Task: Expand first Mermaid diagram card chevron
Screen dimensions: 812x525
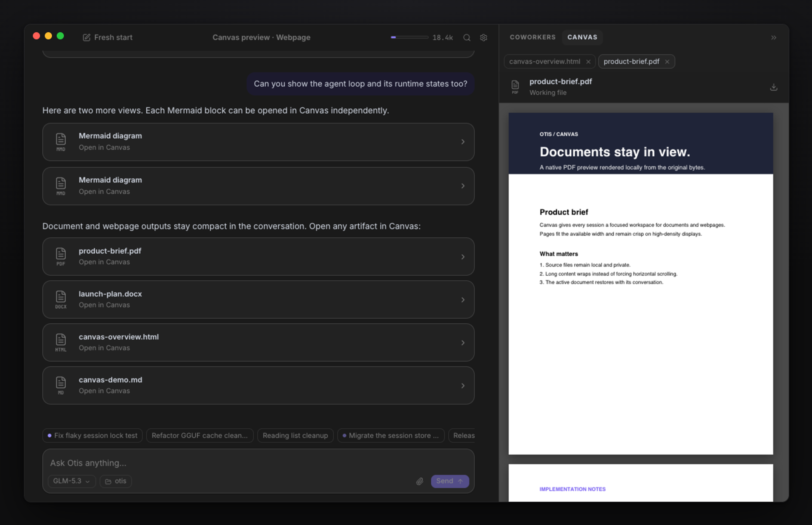Action: click(463, 142)
